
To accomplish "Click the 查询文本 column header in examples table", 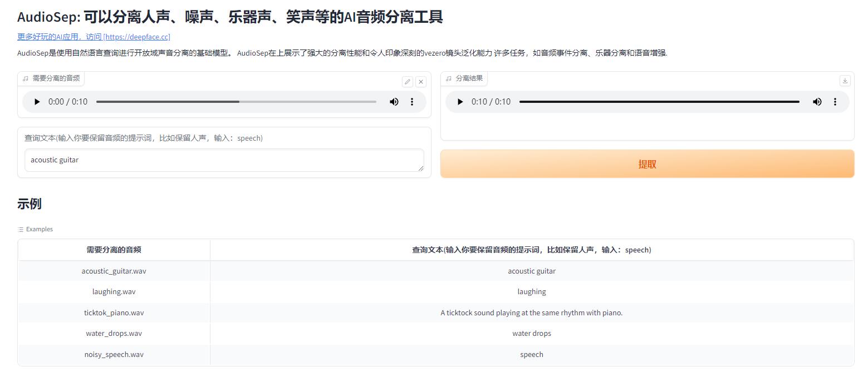I will pyautogui.click(x=532, y=250).
